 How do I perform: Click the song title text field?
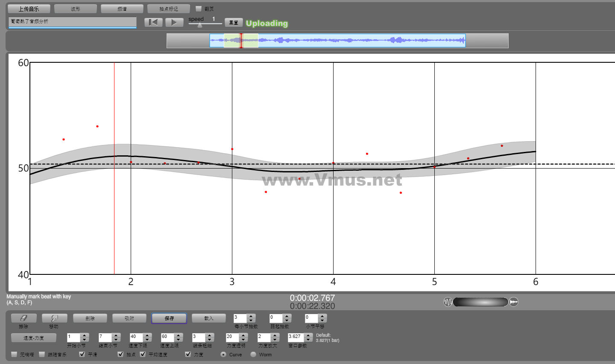(72, 22)
